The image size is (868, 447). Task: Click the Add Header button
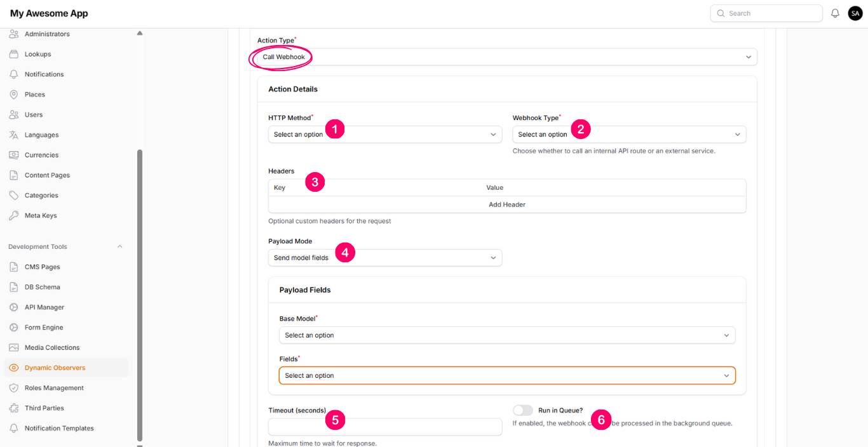point(506,204)
